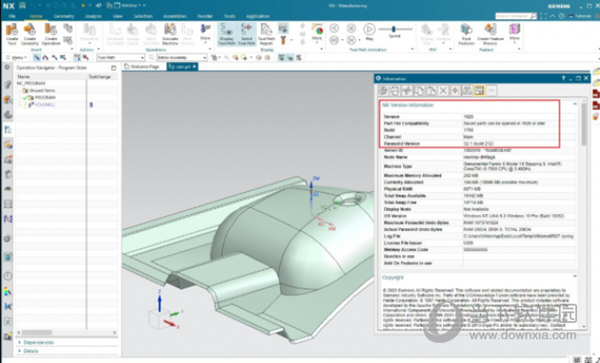Adjust the animation Speed slider
Screen dimensions: 600x363
[x=394, y=29]
